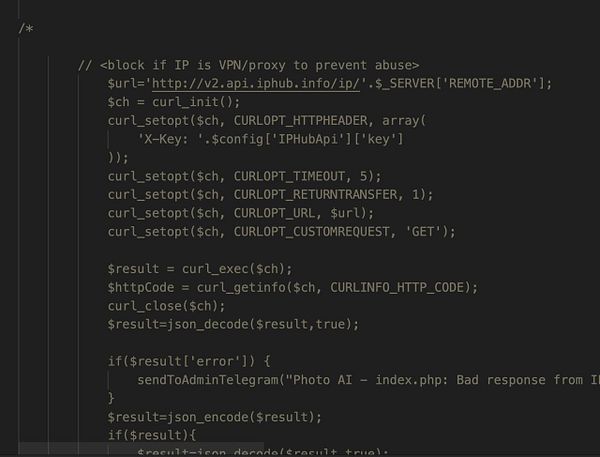Viewport: 600px width, 457px height.
Task: Place cursor on the comment opener /*
Action: pyautogui.click(x=26, y=28)
